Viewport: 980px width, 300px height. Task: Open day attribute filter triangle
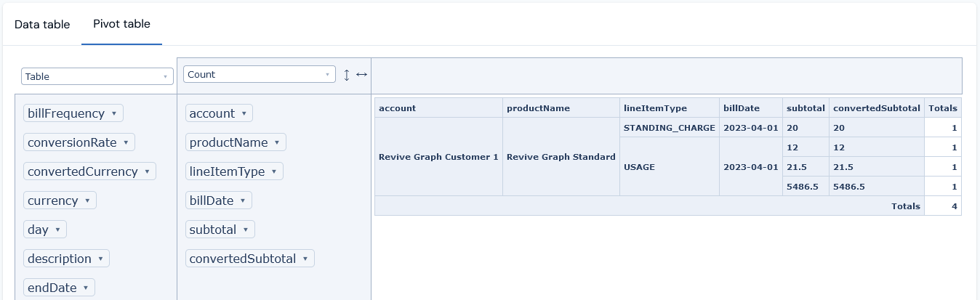[57, 230]
